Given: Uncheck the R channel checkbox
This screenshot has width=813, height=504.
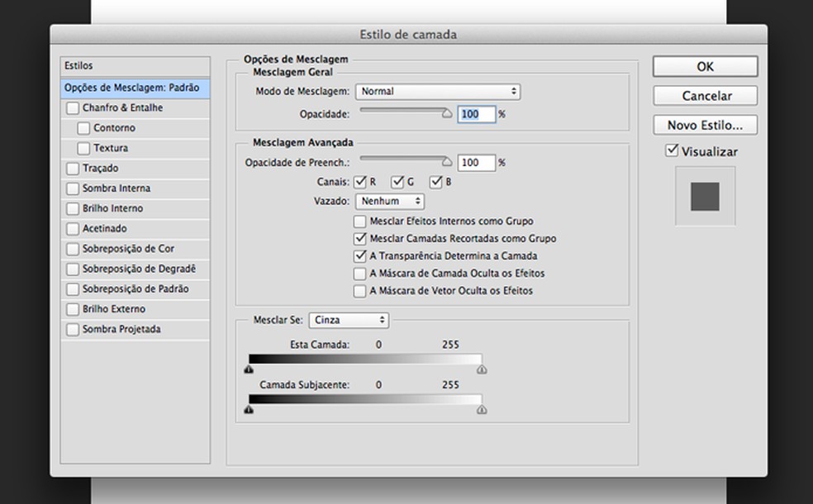Looking at the screenshot, I should point(359,182).
